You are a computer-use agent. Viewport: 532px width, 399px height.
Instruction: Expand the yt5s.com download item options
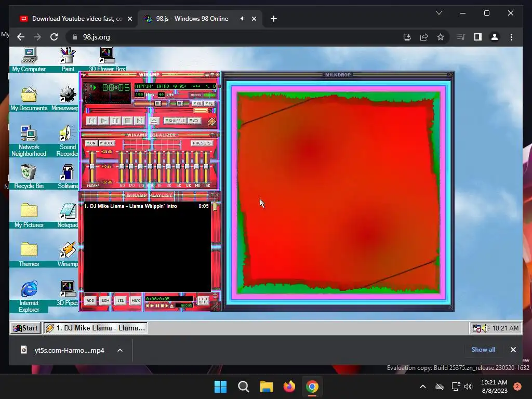coord(120,350)
